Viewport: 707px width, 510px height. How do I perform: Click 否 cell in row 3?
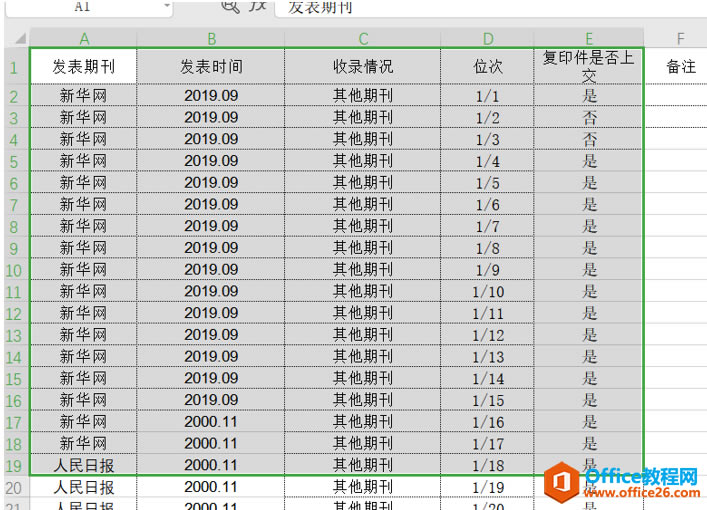pos(588,117)
